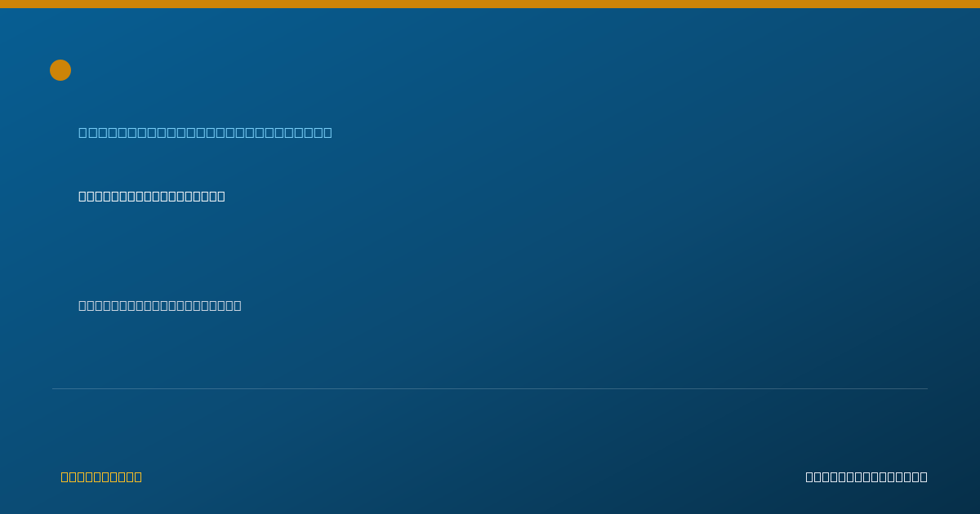
Task: Click the bold white text line below the headline
Action: point(152,196)
